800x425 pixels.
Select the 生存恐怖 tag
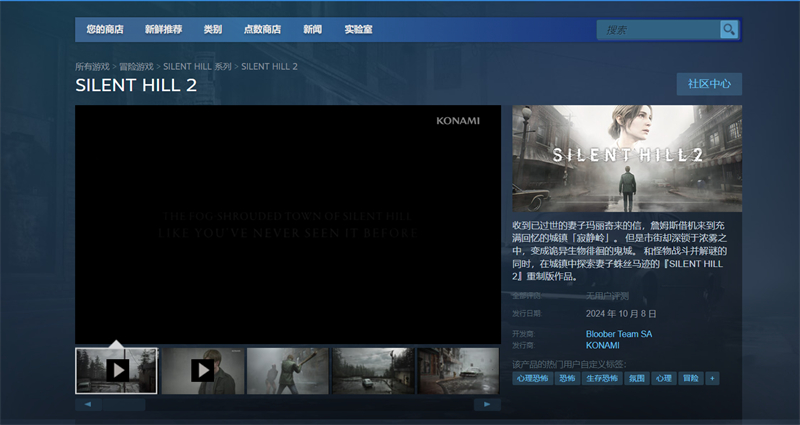(x=602, y=379)
